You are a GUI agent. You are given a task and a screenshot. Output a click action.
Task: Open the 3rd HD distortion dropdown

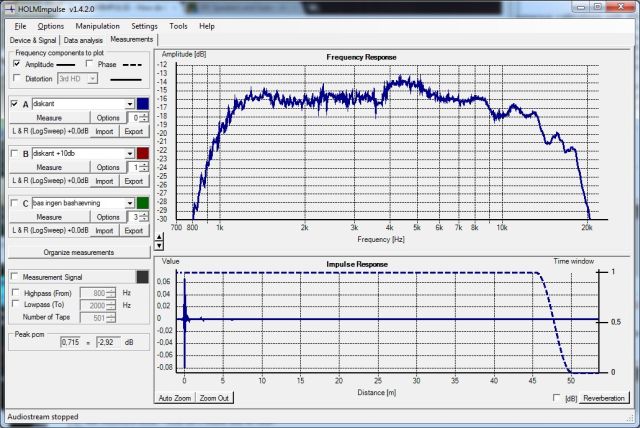point(93,78)
